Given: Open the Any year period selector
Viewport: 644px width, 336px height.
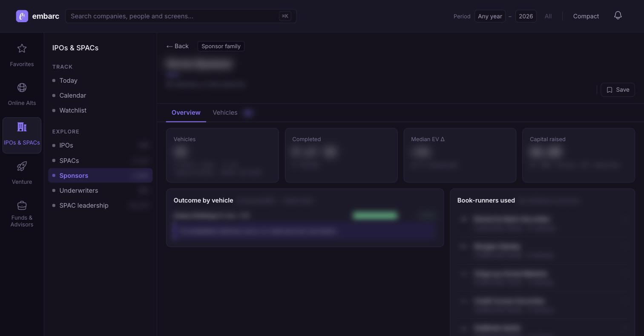Looking at the screenshot, I should tap(490, 16).
